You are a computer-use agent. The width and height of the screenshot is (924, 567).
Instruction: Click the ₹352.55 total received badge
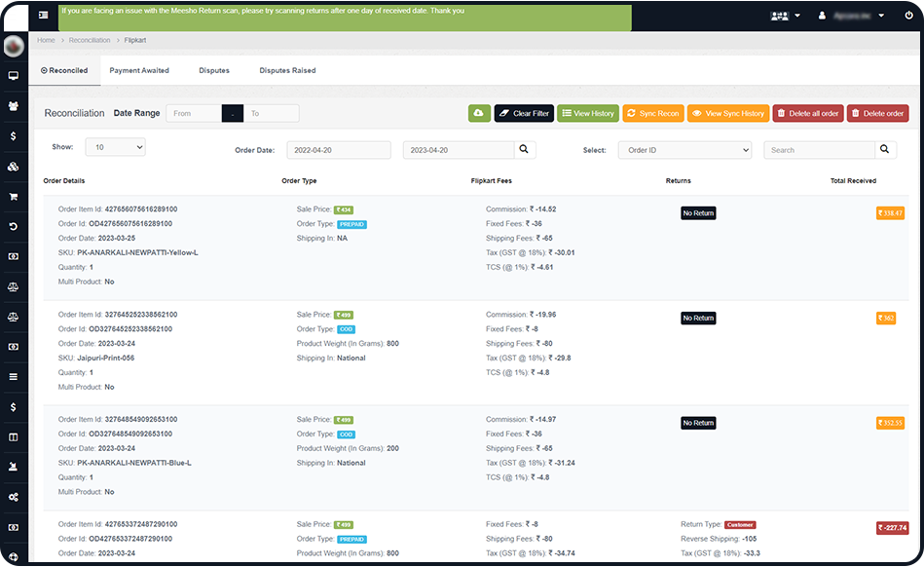(890, 423)
